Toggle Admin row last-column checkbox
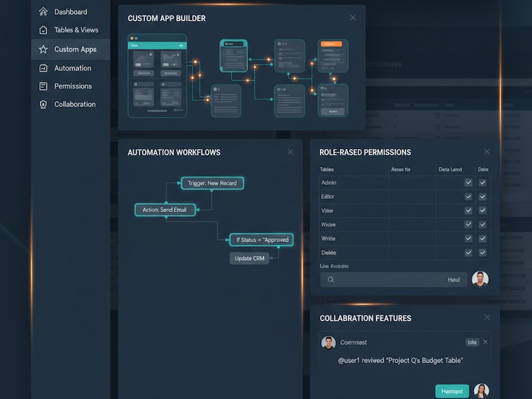The height and width of the screenshot is (399, 532). pyautogui.click(x=483, y=182)
